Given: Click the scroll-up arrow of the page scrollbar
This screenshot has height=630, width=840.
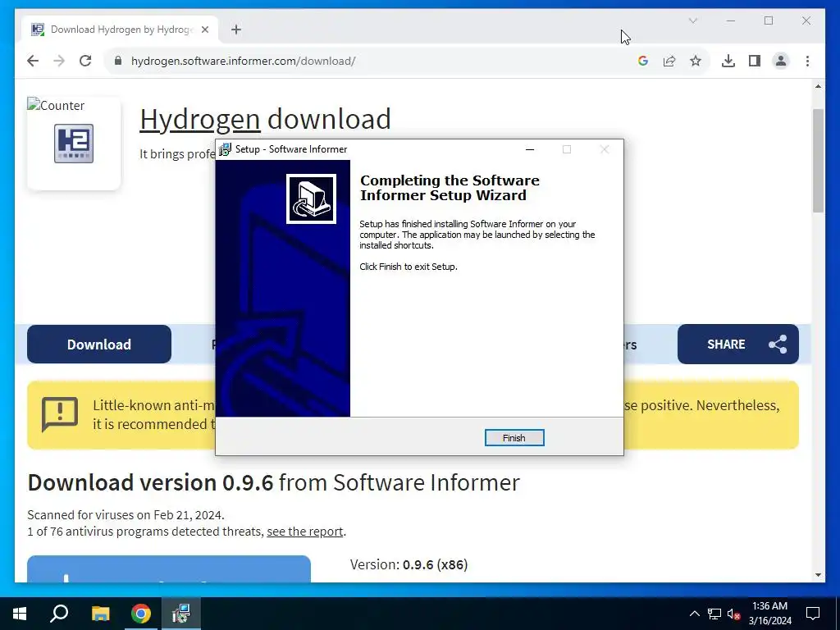Looking at the screenshot, I should [818, 86].
